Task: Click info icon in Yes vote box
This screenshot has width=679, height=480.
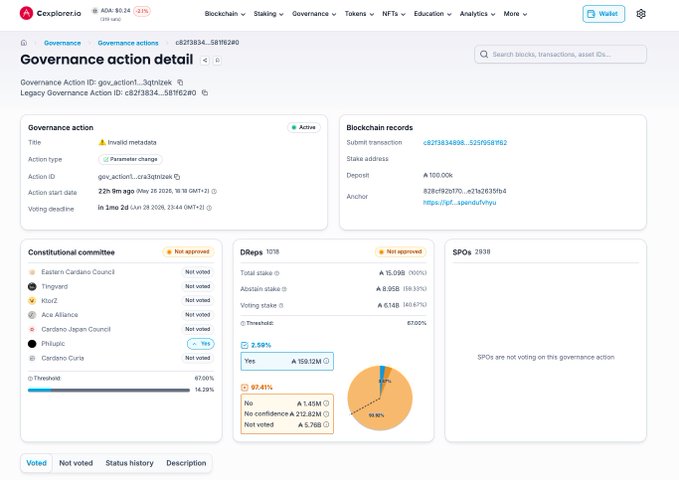Action: tap(326, 361)
